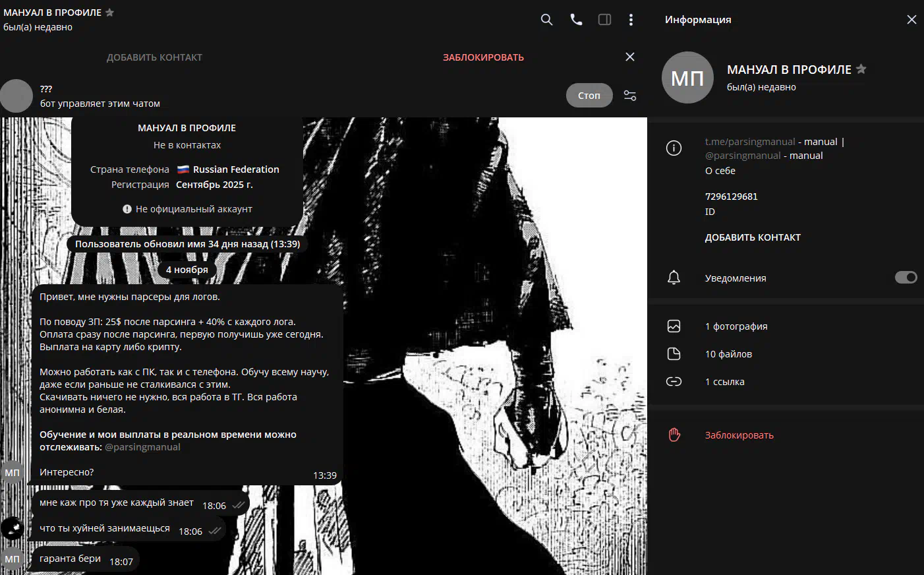The image size is (924, 575).
Task: Dismiss the add contact / block bar
Action: click(x=630, y=57)
